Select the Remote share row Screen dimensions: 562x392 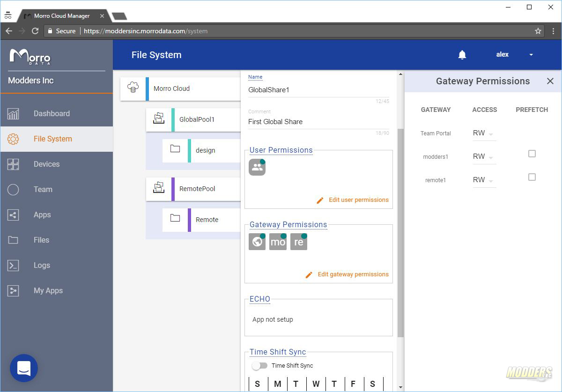click(x=201, y=220)
